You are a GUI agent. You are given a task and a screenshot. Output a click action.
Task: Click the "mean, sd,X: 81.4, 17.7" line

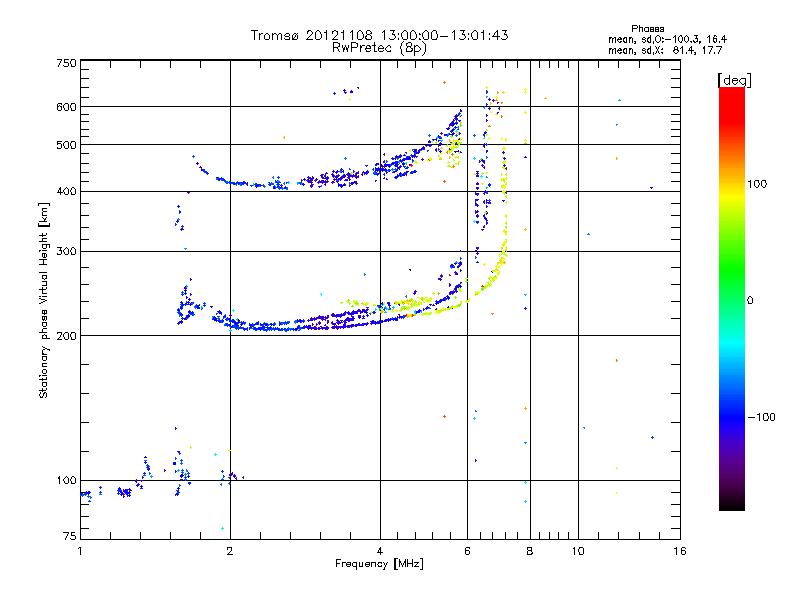[665, 50]
